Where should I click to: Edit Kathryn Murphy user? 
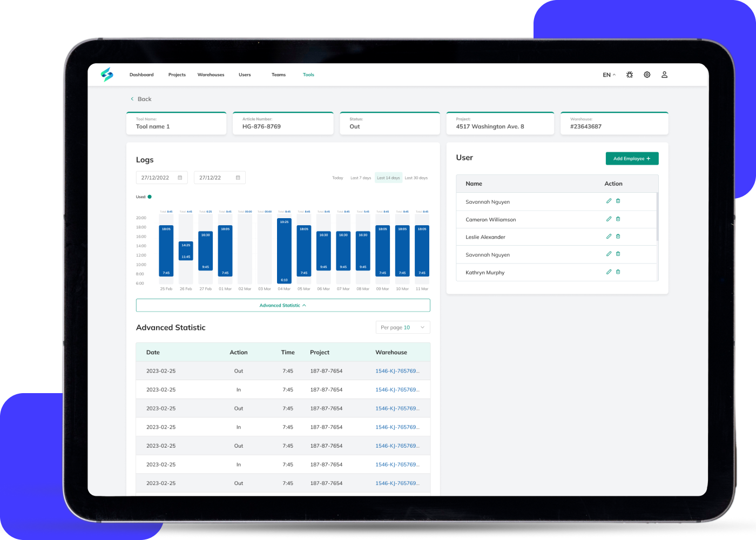click(609, 272)
